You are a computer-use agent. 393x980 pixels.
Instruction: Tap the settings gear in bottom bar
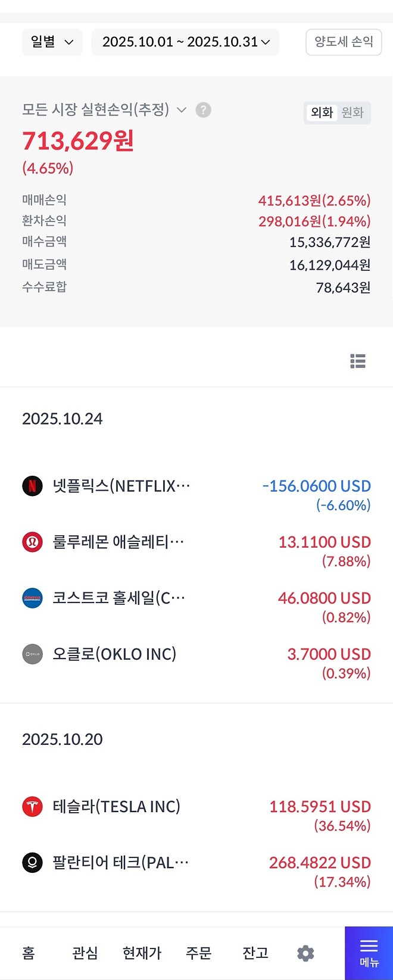coord(305,953)
